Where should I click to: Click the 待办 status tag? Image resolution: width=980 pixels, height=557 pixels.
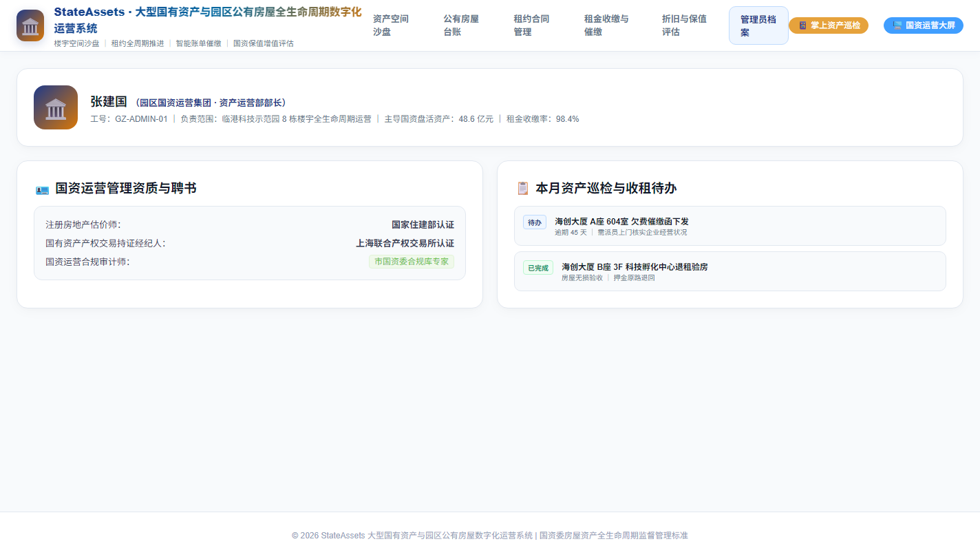tap(535, 222)
